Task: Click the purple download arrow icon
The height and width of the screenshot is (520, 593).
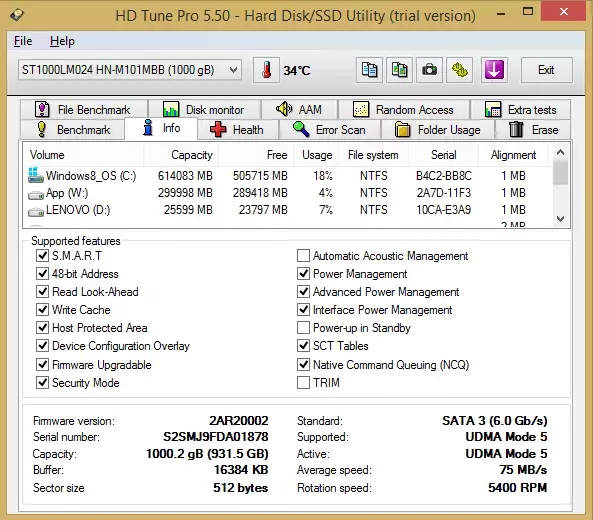Action: click(x=494, y=70)
